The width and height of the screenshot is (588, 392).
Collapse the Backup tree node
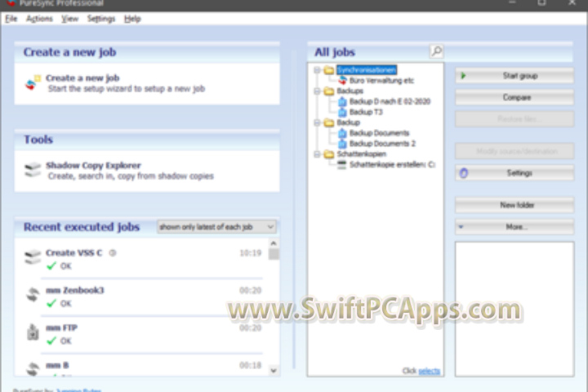coord(317,122)
